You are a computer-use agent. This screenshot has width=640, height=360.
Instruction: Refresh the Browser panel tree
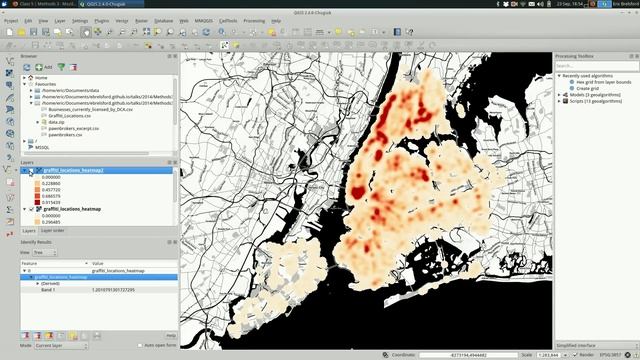pos(27,67)
